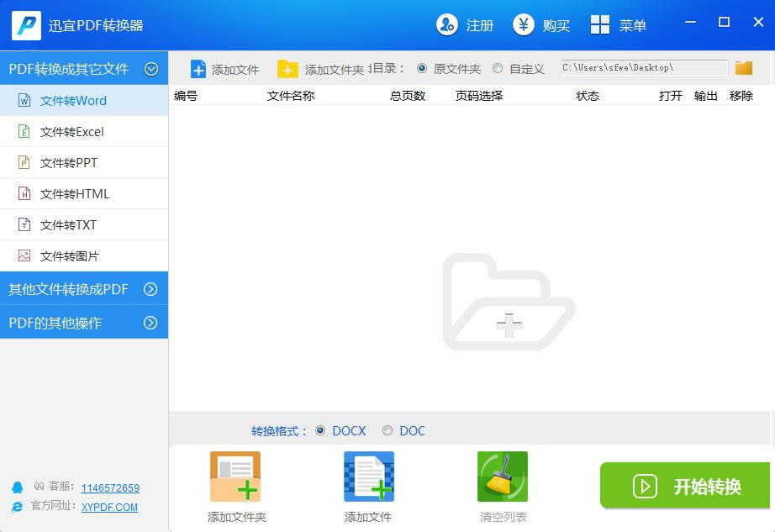Close the PDF converter window
Image resolution: width=775 pixels, height=532 pixels.
click(x=758, y=22)
